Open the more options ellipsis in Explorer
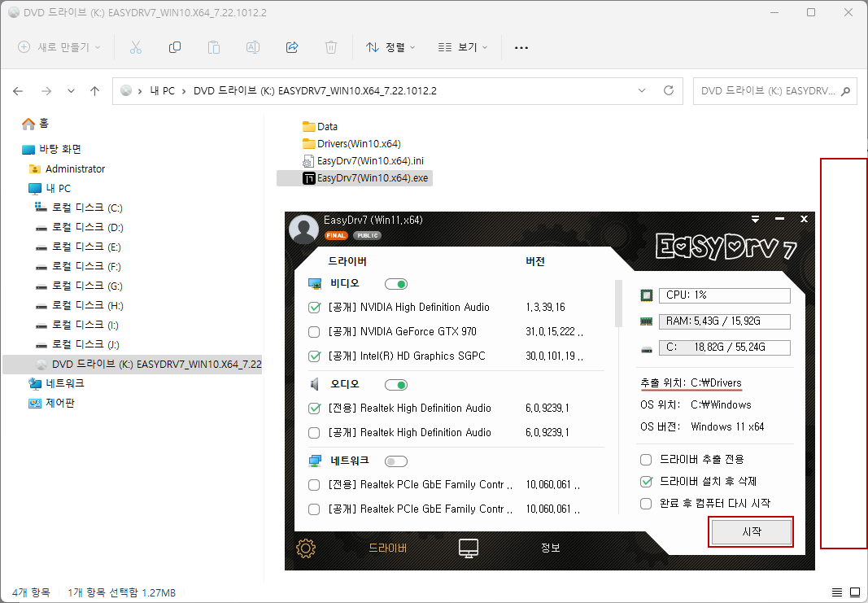 point(521,48)
